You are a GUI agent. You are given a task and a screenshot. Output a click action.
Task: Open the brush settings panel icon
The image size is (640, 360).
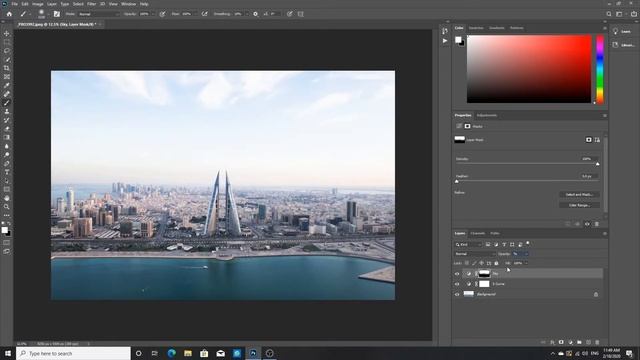57,14
